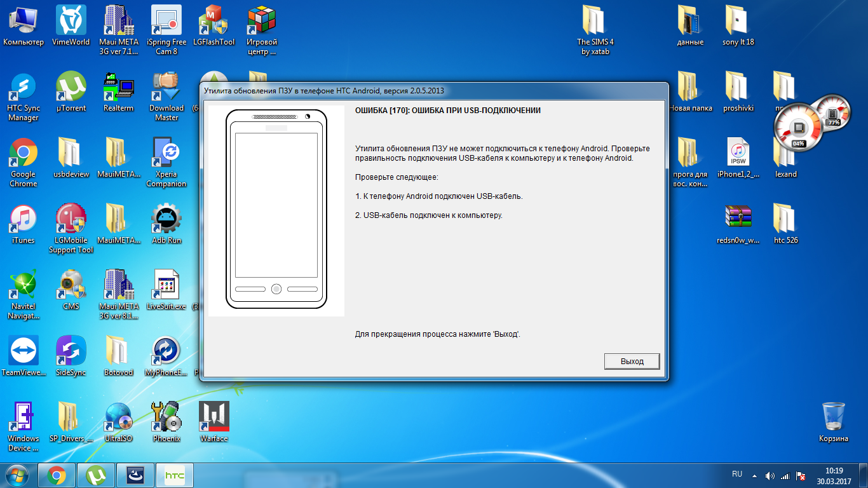Select the redsn0w_w archive file

pyautogui.click(x=738, y=224)
